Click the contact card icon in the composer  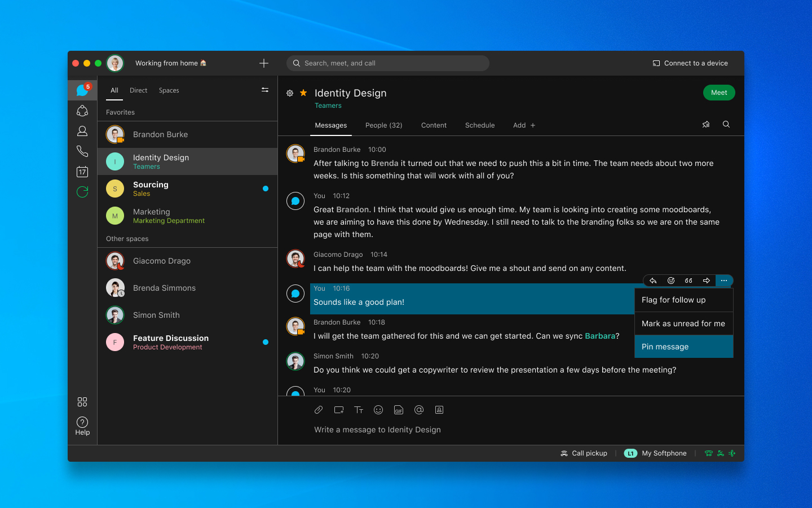coord(439,410)
